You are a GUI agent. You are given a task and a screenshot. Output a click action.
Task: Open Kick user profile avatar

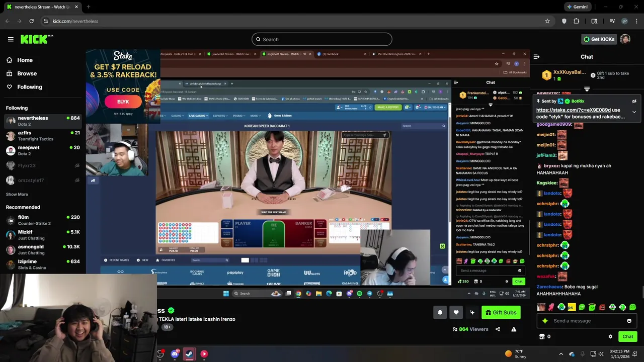pos(625,39)
